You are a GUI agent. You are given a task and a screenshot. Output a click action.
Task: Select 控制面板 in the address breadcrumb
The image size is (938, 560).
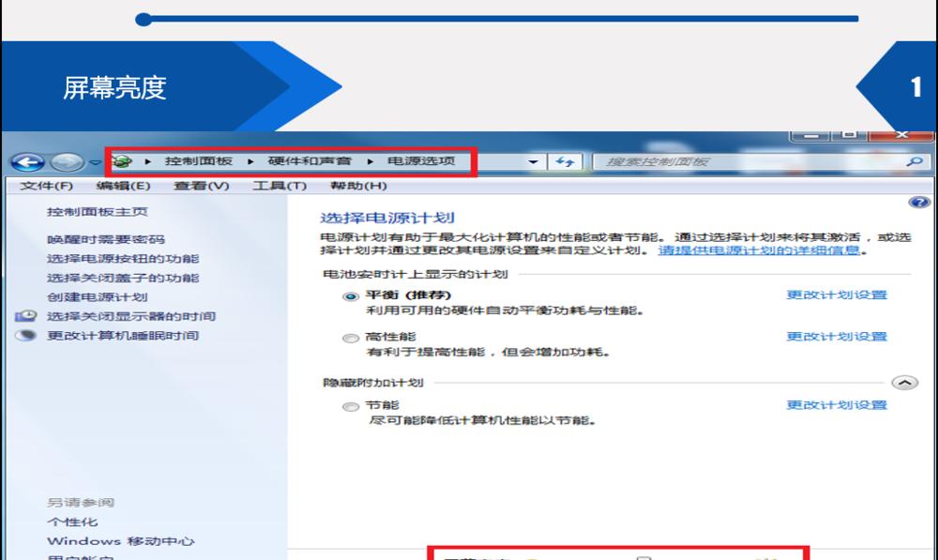[x=199, y=161]
